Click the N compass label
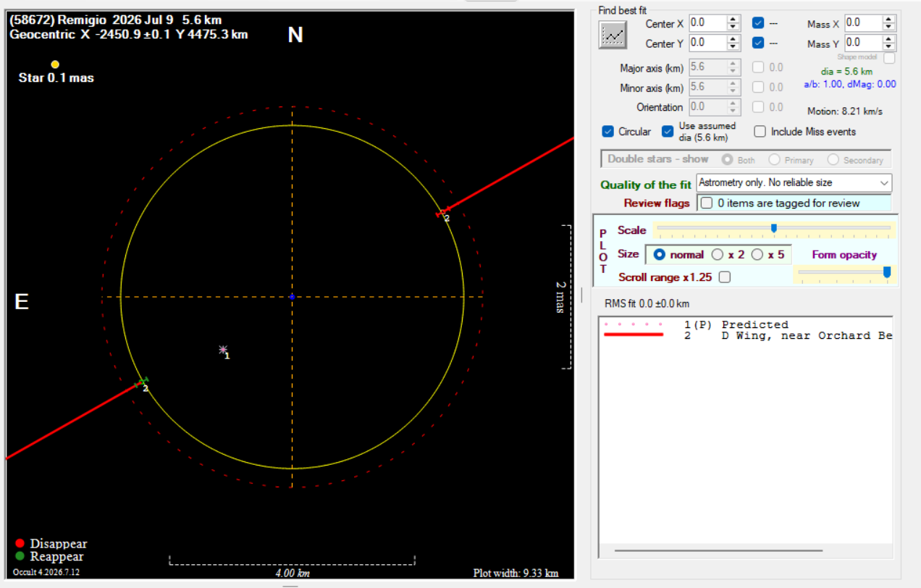 click(295, 34)
